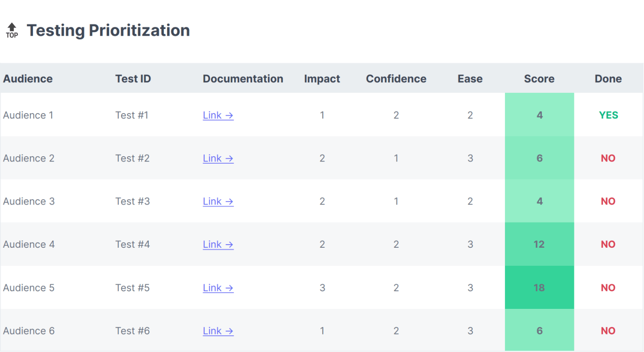Click the YES status for Audience 1
644x352 pixels.
pyautogui.click(x=608, y=115)
